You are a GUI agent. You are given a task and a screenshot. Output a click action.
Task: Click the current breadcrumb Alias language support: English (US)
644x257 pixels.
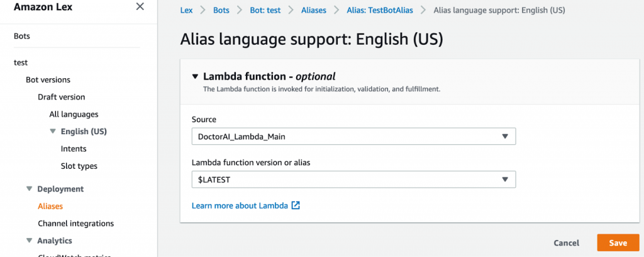click(x=499, y=10)
